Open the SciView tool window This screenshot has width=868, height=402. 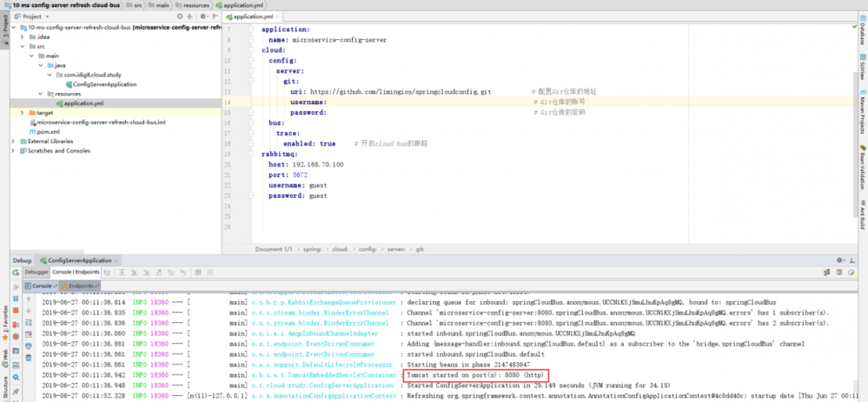[x=863, y=69]
